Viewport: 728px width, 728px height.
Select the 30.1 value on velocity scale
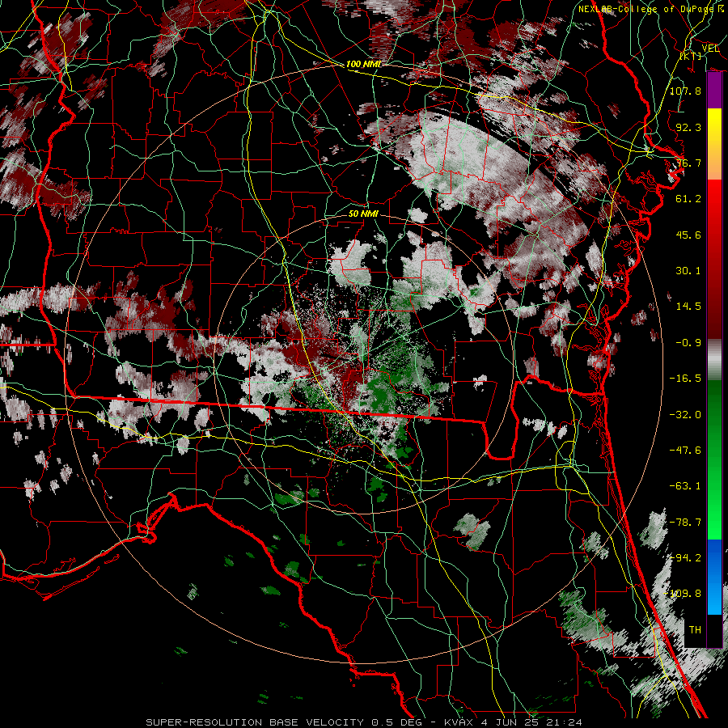(x=688, y=271)
